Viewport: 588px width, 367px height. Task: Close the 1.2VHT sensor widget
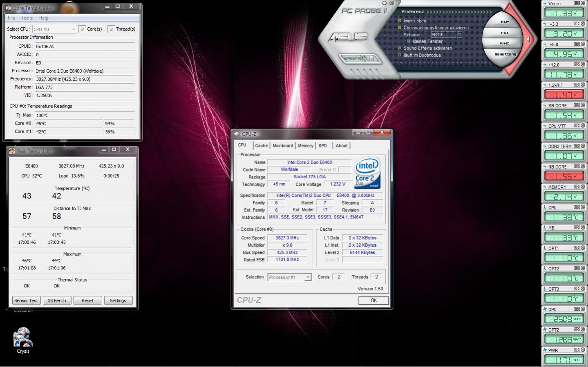click(x=583, y=85)
